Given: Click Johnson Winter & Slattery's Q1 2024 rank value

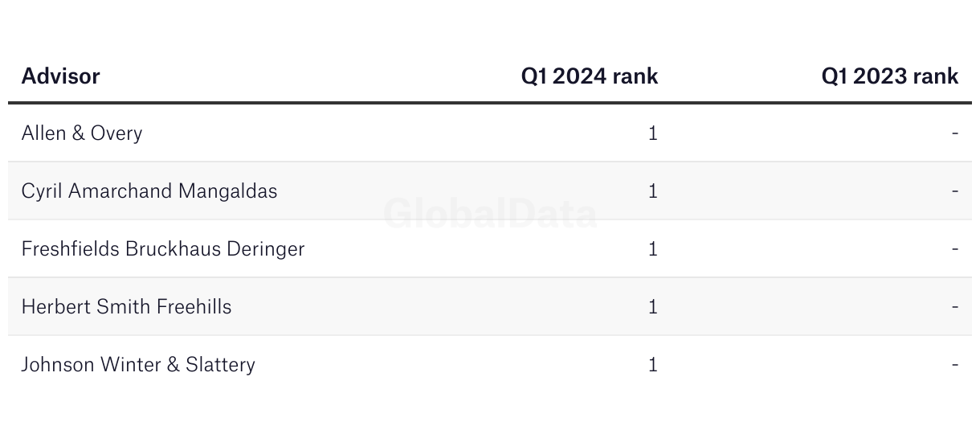Looking at the screenshot, I should (x=653, y=365).
